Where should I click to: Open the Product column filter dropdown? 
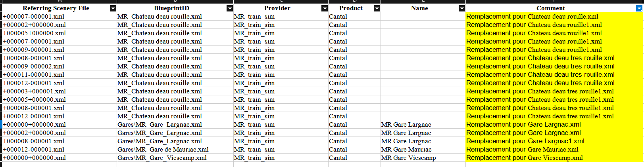(377, 8)
